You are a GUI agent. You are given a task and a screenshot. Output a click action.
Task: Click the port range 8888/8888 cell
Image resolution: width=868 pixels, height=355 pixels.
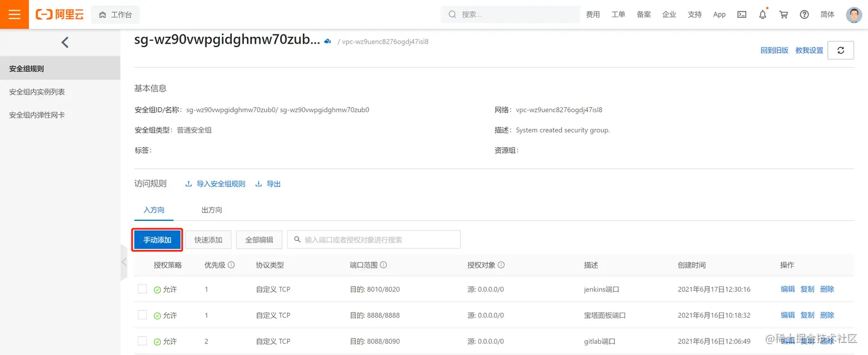[x=375, y=315]
